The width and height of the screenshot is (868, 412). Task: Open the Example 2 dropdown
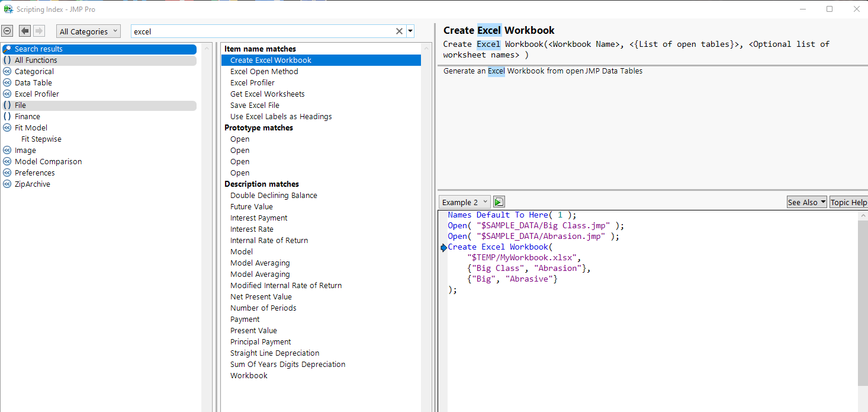[464, 202]
